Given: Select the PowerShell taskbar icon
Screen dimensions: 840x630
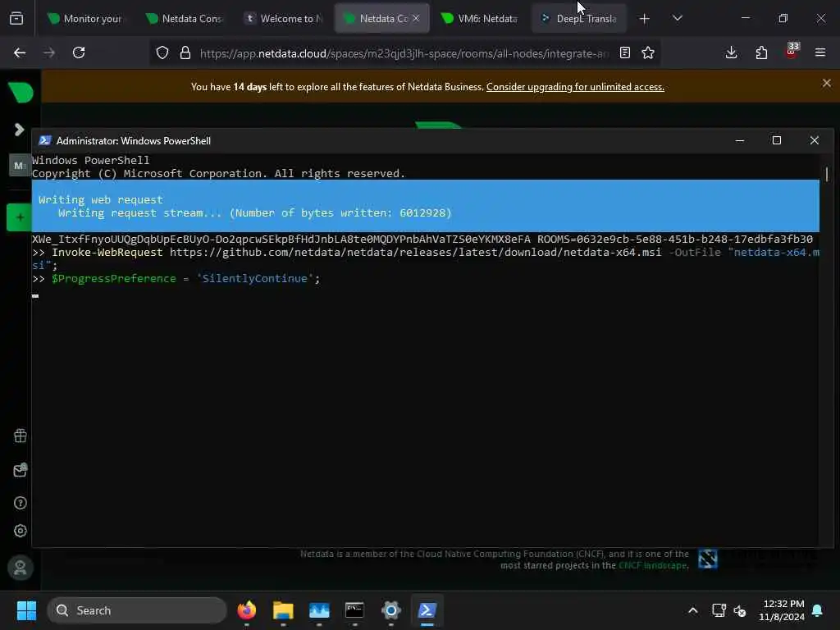Looking at the screenshot, I should coord(427,610).
